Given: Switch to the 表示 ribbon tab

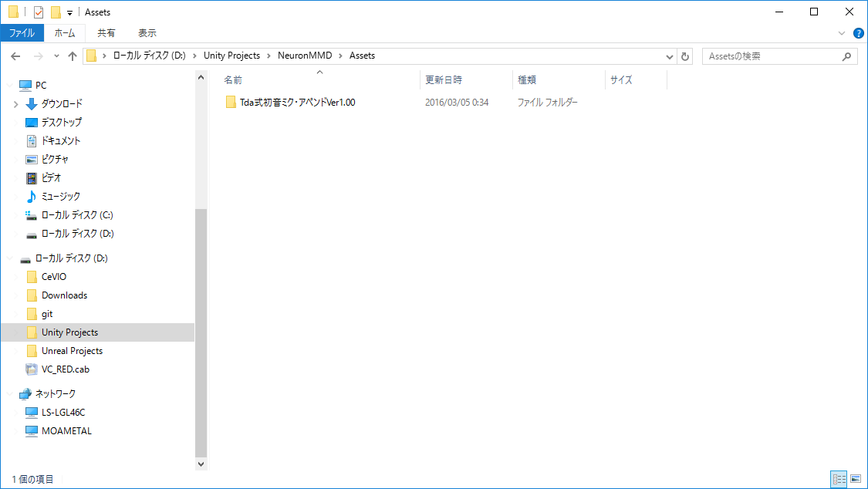Looking at the screenshot, I should pos(147,33).
